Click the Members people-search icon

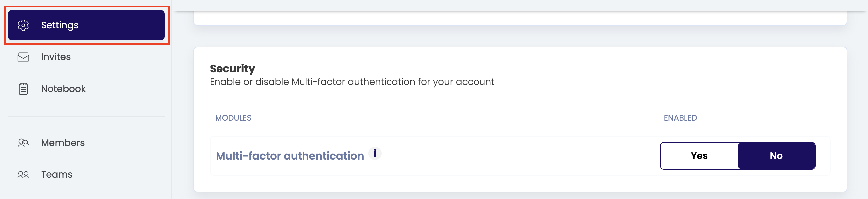(x=23, y=143)
